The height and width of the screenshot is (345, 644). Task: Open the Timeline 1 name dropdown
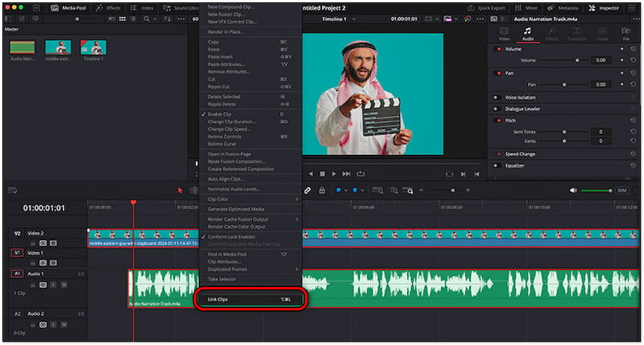point(339,18)
